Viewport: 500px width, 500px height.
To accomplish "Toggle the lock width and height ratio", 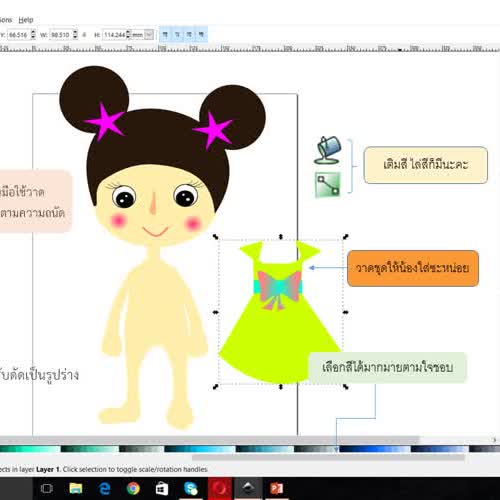I will (x=84, y=35).
